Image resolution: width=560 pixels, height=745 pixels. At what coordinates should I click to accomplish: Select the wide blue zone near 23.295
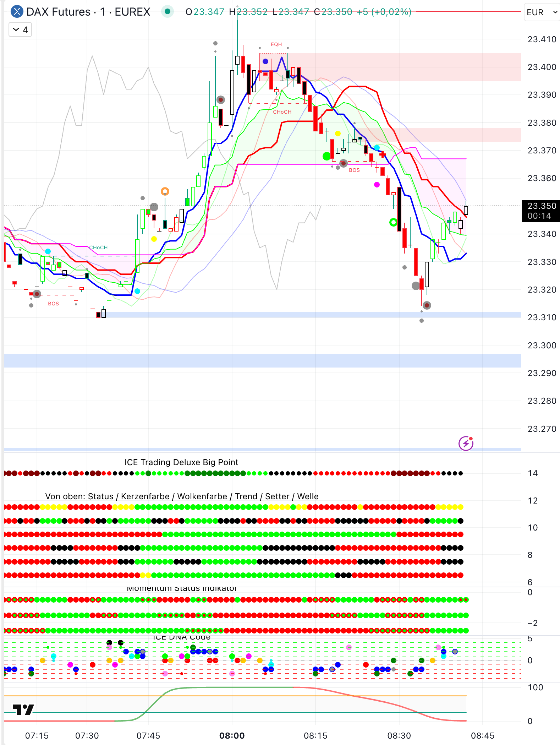pyautogui.click(x=262, y=360)
